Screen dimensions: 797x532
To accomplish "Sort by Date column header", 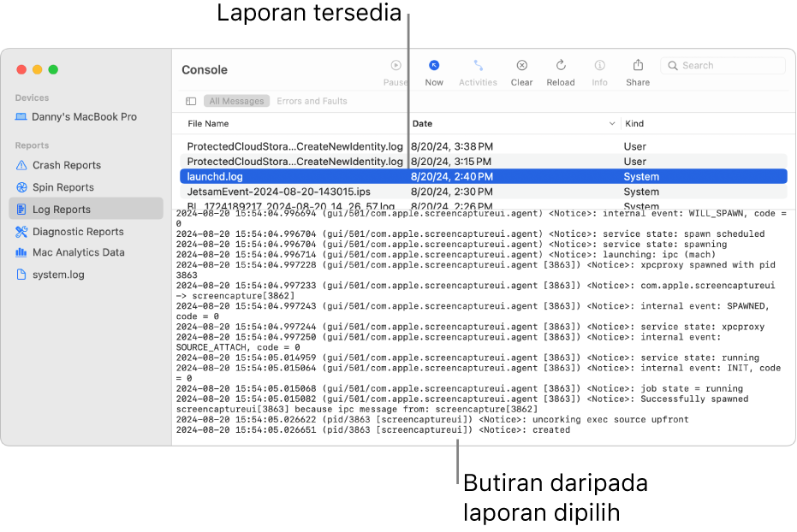I will (422, 123).
